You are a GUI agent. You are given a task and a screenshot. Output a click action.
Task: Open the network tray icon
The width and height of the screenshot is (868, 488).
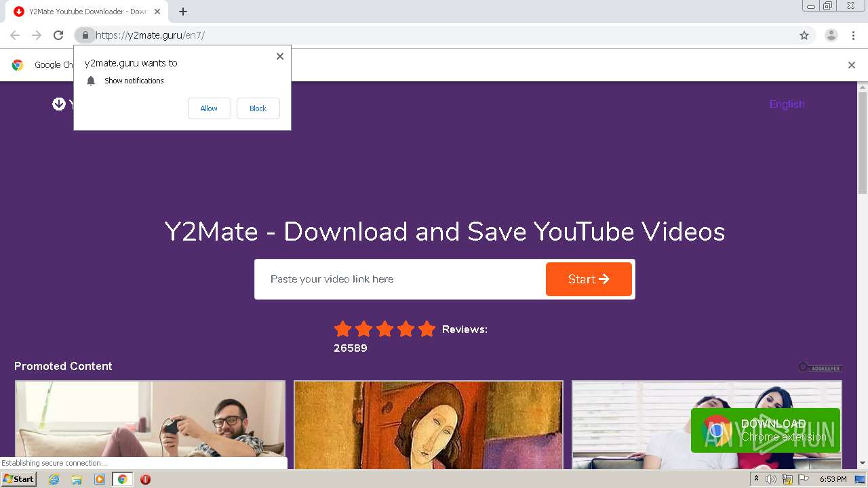pos(787,479)
